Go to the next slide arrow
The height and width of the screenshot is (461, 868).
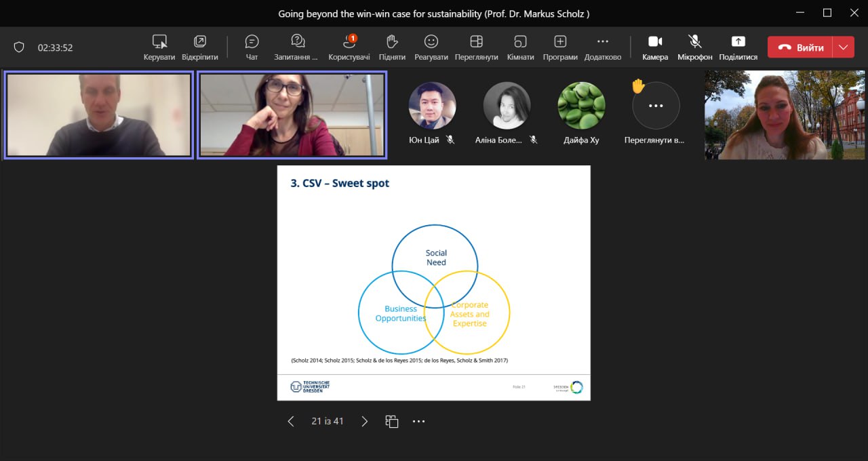tap(364, 422)
